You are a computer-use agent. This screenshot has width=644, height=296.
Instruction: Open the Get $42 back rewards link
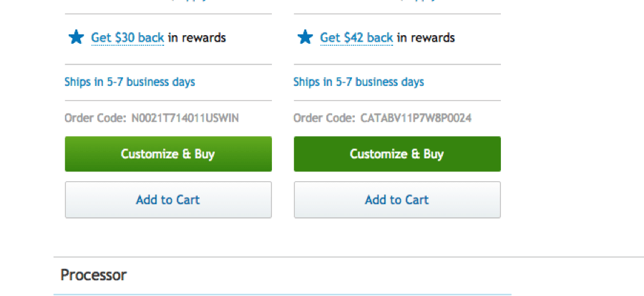(x=356, y=38)
